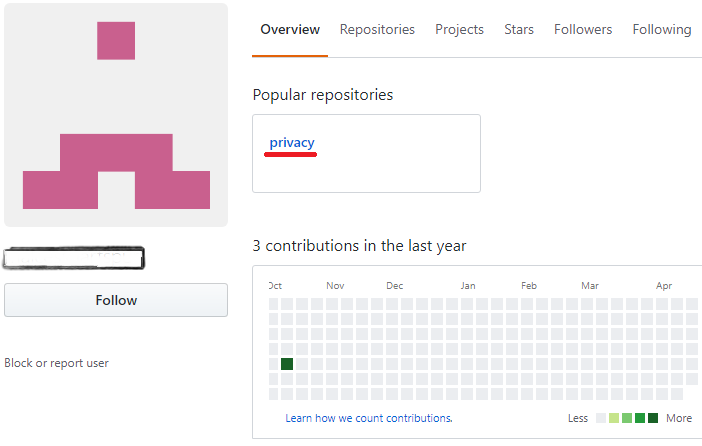This screenshot has width=702, height=446.
Task: Open Learn how we count contributions
Action: (x=369, y=418)
